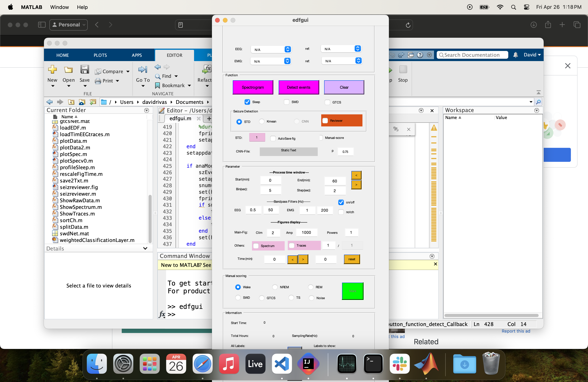
Task: Click the Go To icon in Navigate section
Action: click(143, 69)
